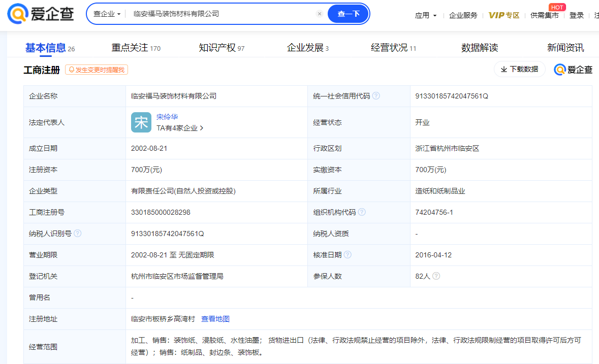The image size is (599, 364).
Task: Click the 发生变更时提醒我 alert button
Action: [x=96, y=70]
